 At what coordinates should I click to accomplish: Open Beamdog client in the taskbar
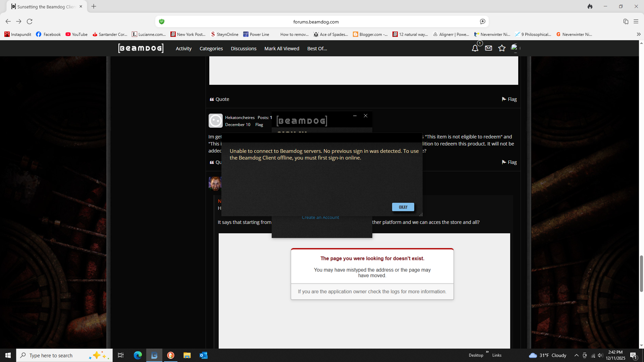coord(154,355)
